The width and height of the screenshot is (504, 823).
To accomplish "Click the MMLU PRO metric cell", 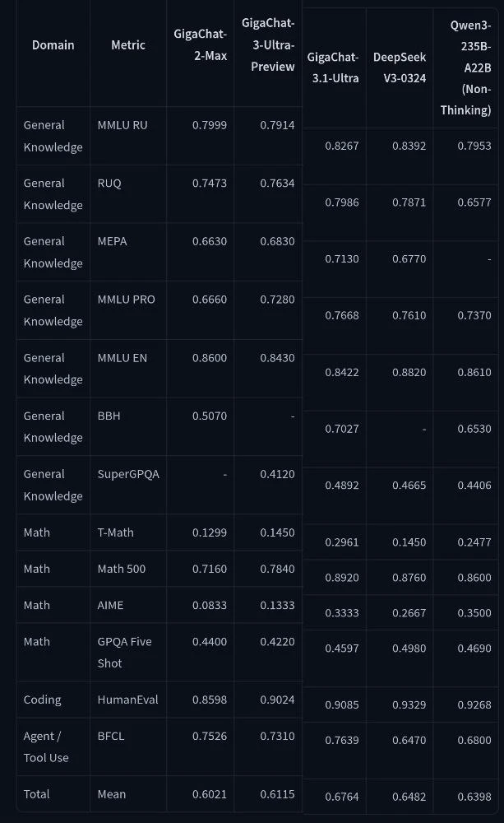I will (x=126, y=300).
